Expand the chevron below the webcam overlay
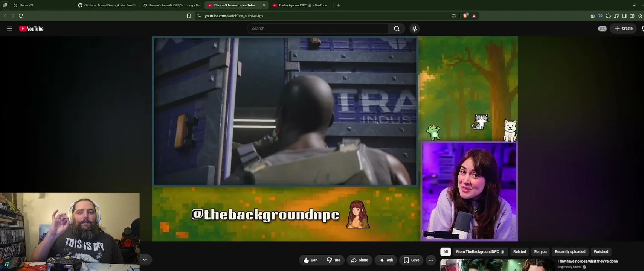Screen dimensions: 644x271 pyautogui.click(x=145, y=260)
